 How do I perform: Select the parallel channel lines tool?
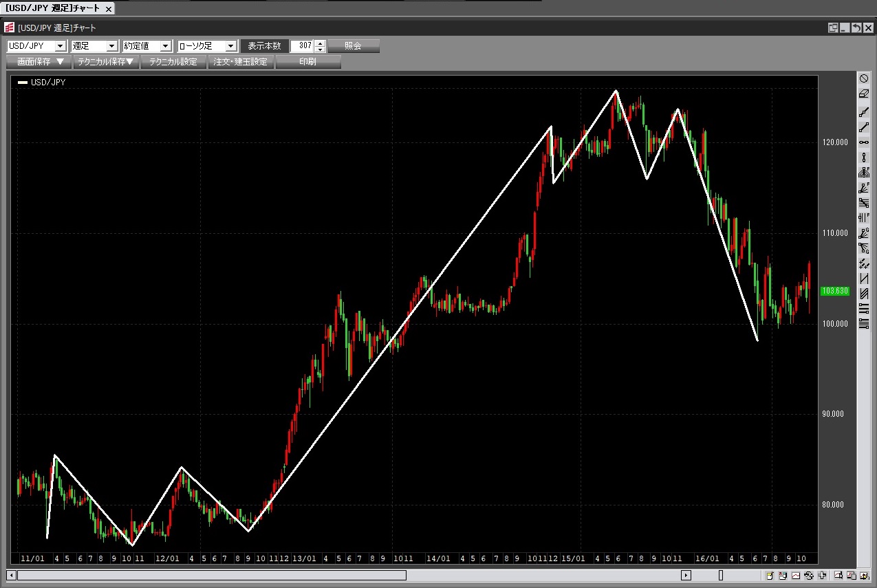(864, 294)
